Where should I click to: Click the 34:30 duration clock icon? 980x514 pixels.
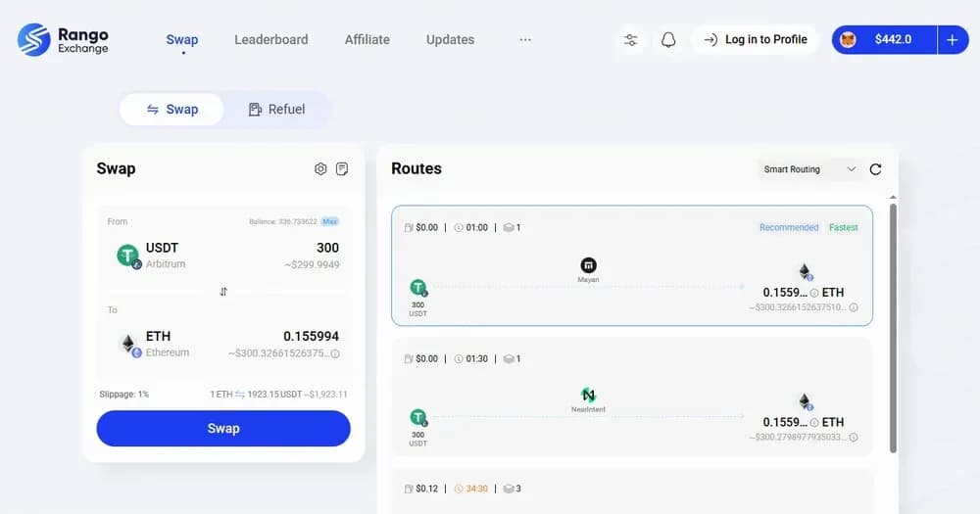(x=459, y=489)
